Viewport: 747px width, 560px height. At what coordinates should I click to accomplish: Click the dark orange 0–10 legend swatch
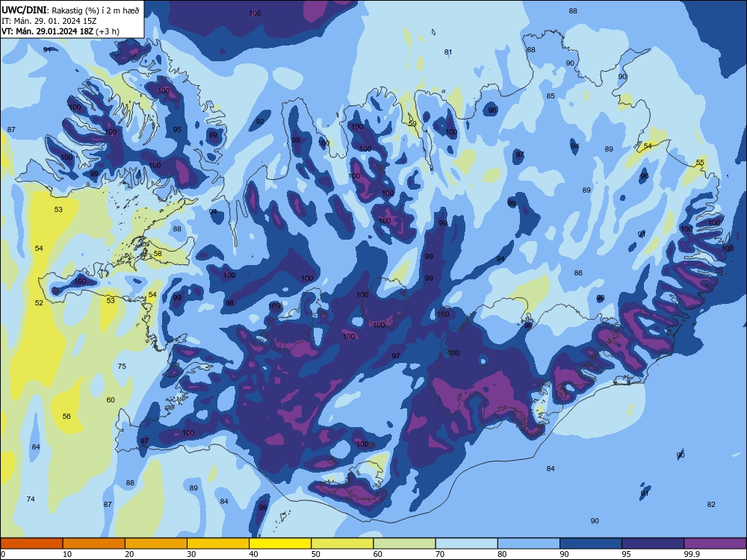pyautogui.click(x=31, y=544)
